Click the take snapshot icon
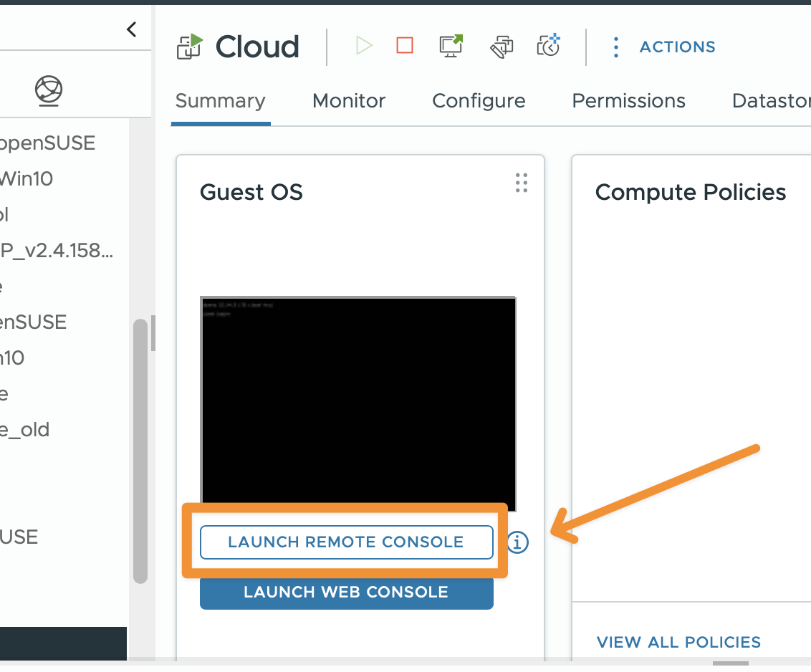The width and height of the screenshot is (811, 672). pyautogui.click(x=548, y=47)
